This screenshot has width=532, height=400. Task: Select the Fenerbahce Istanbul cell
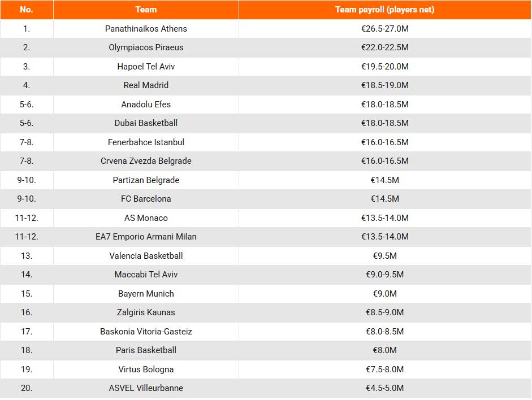[146, 142]
